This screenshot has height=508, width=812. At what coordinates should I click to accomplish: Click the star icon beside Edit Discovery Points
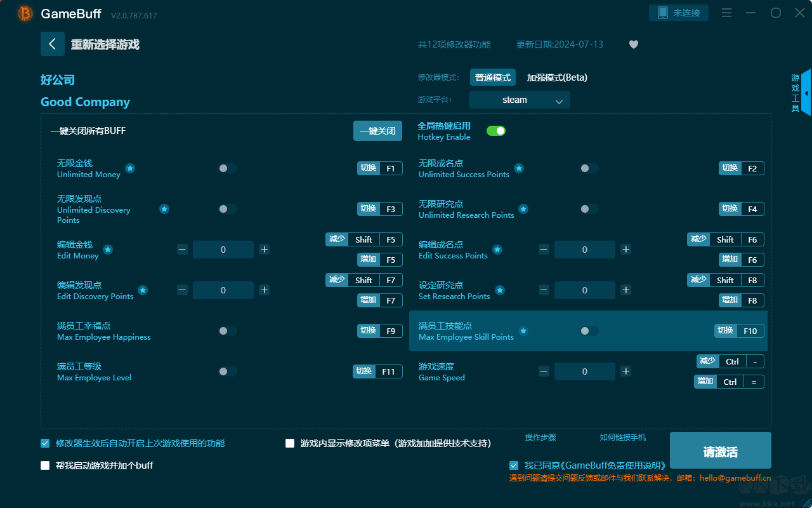tap(143, 290)
